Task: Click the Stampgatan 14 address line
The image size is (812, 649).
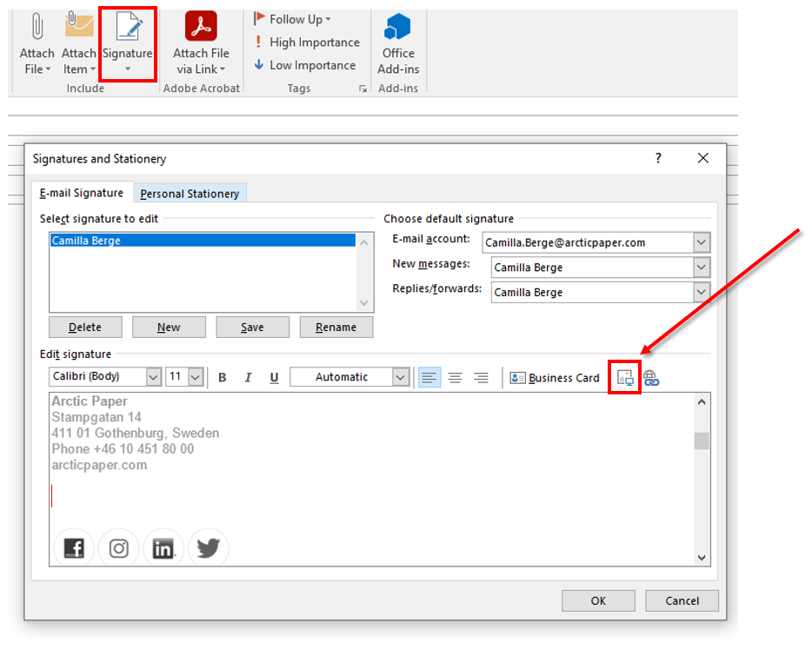Action: 97,417
